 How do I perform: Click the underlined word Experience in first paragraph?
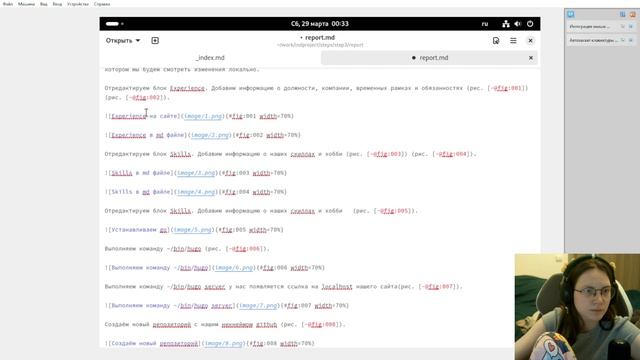tap(187, 88)
